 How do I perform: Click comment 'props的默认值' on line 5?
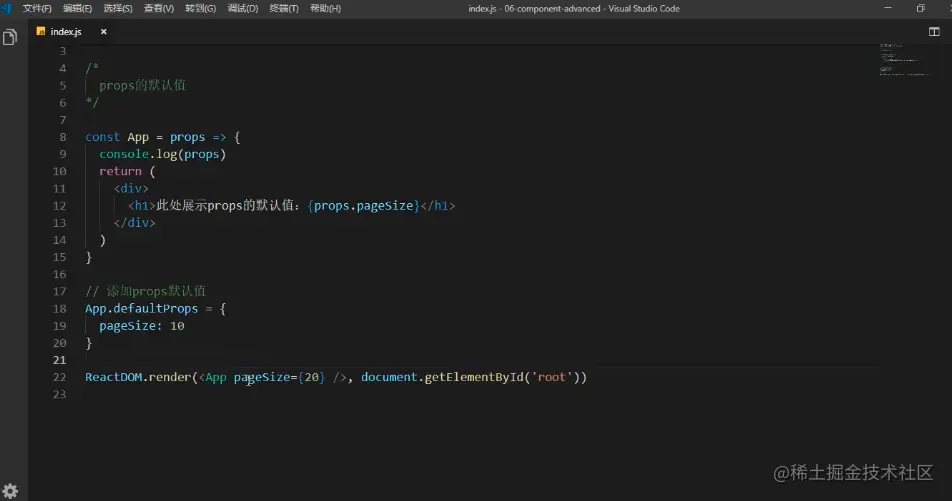(143, 86)
